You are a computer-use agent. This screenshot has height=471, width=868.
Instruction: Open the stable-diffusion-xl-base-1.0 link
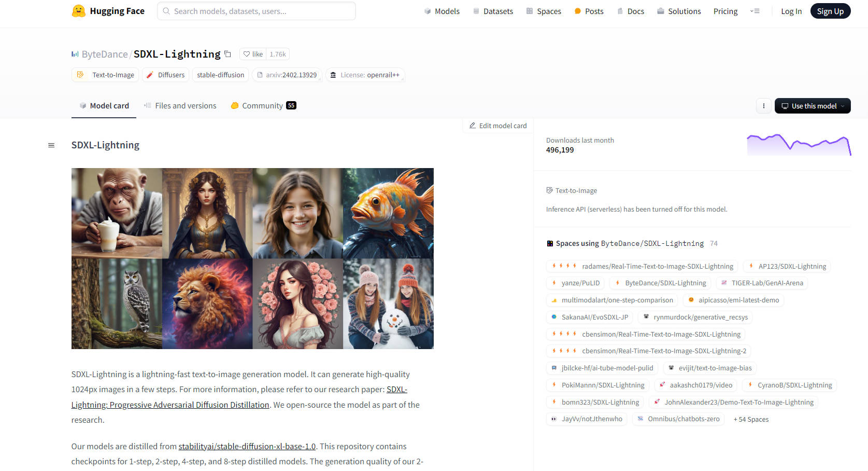pos(247,446)
